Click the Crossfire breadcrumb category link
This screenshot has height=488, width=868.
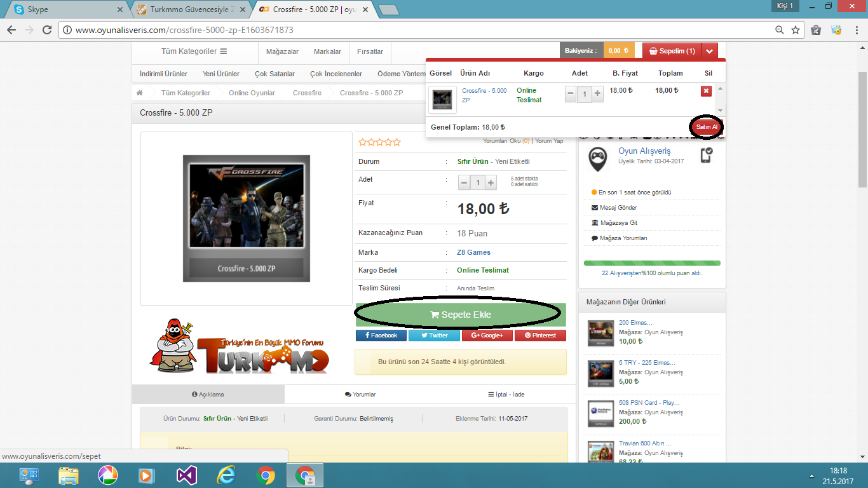pos(308,93)
